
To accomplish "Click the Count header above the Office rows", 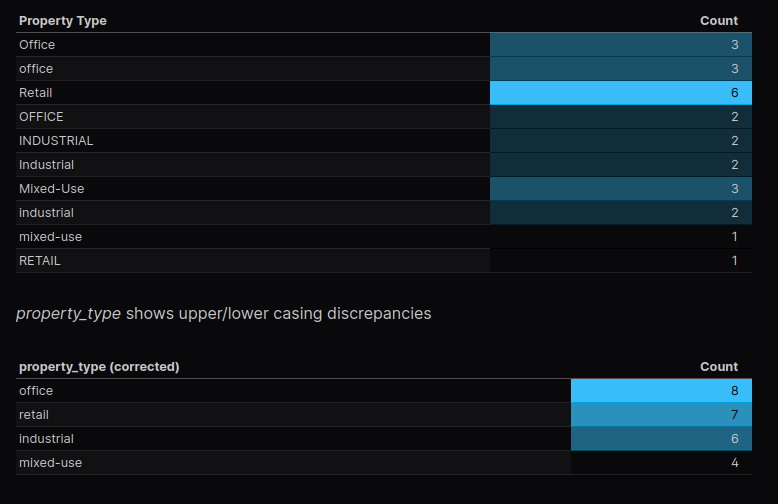I will click(x=718, y=21).
